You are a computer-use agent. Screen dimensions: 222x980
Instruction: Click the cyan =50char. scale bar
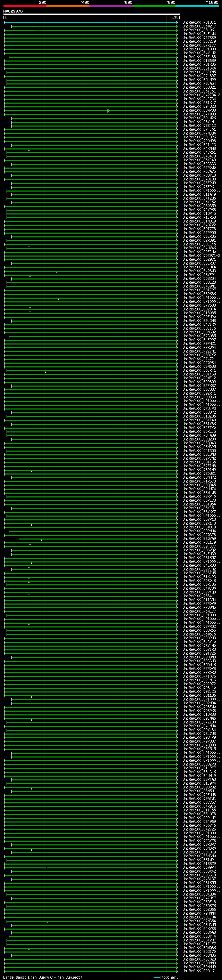[x=157, y=977]
